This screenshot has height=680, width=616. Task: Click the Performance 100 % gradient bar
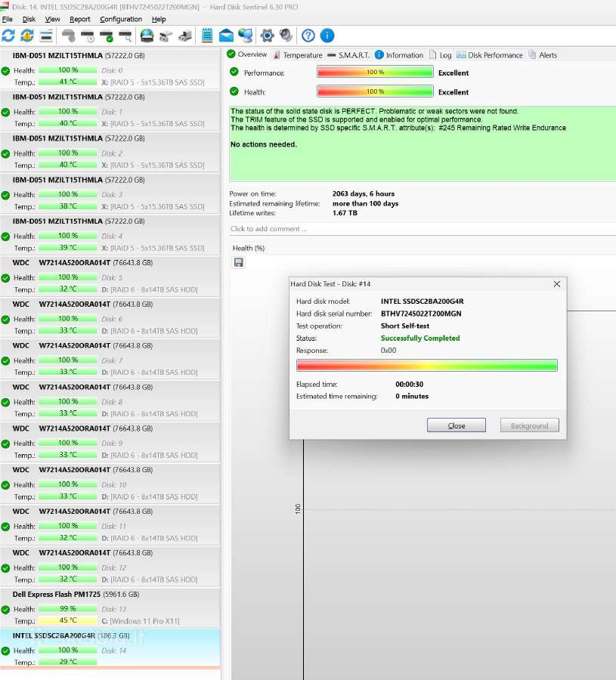[x=375, y=72]
